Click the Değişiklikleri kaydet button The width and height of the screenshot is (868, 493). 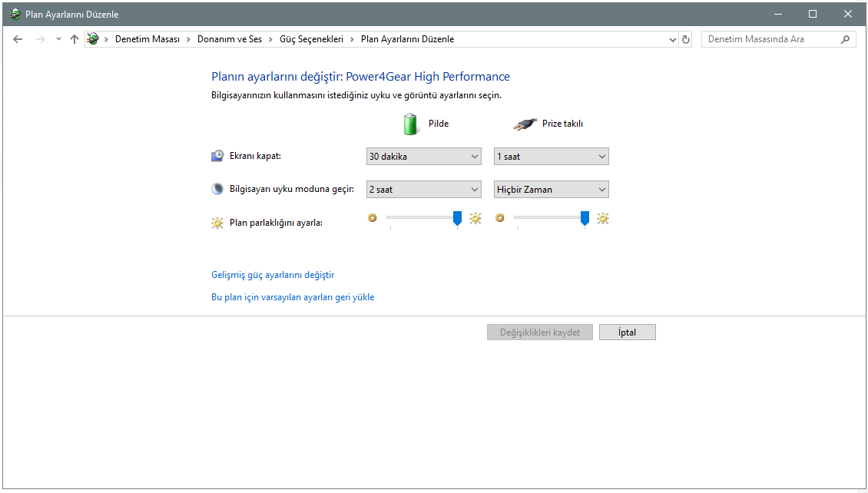[540, 333]
